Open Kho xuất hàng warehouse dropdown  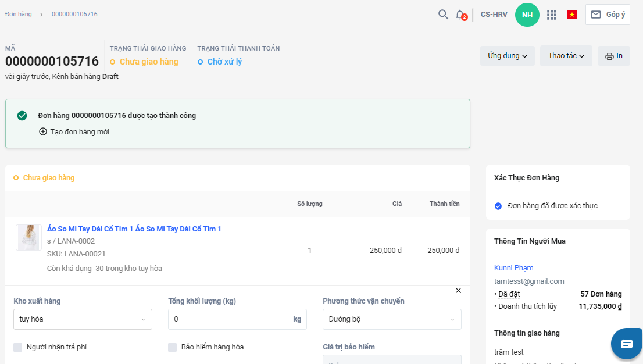coord(83,319)
